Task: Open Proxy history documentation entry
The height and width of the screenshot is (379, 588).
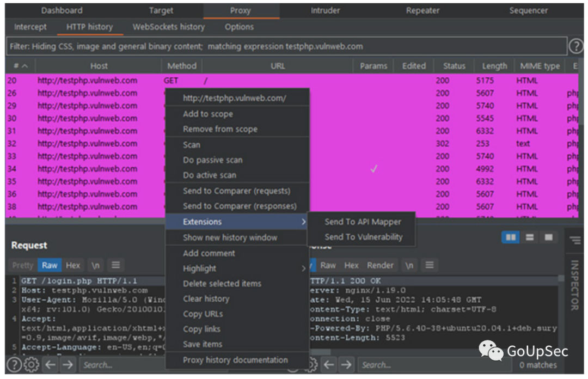Action: [x=237, y=360]
